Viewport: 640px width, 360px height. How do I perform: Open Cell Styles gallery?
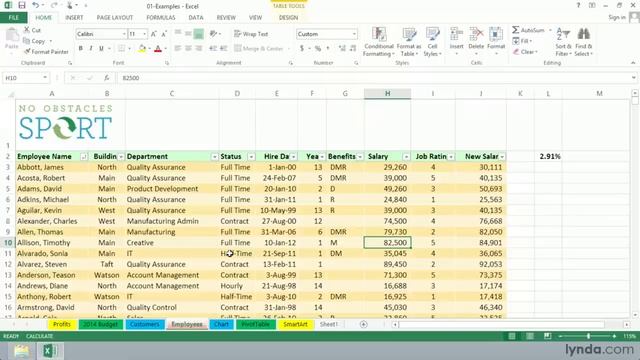pyautogui.click(x=432, y=42)
